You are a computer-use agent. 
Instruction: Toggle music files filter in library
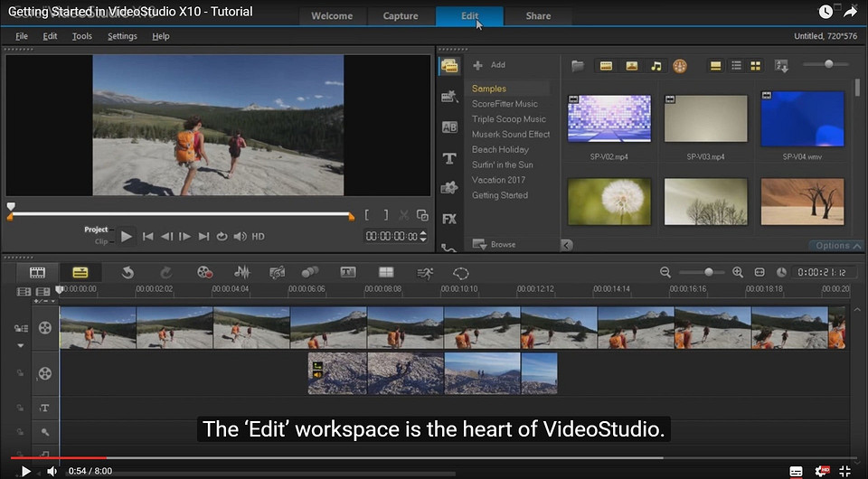click(656, 66)
